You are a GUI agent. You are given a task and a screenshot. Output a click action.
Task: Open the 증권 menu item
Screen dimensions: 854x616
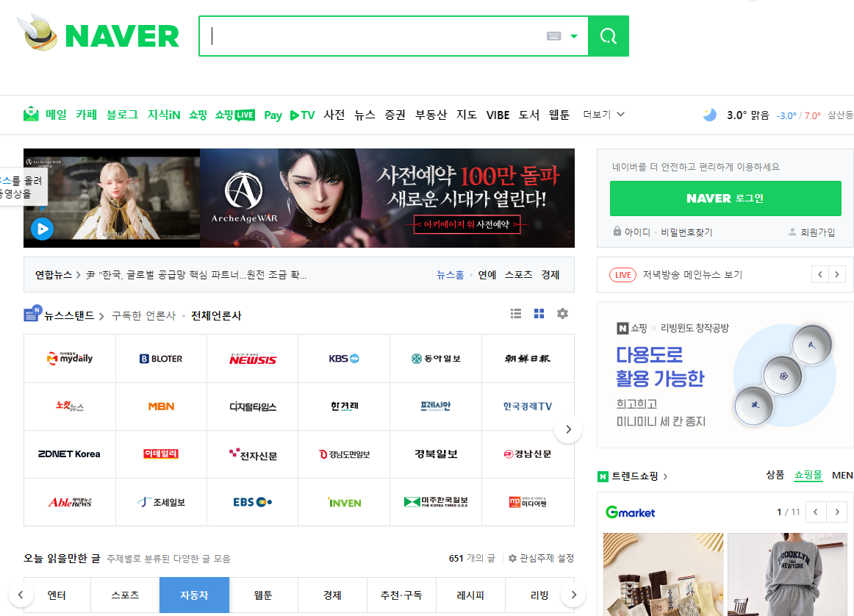(x=395, y=115)
